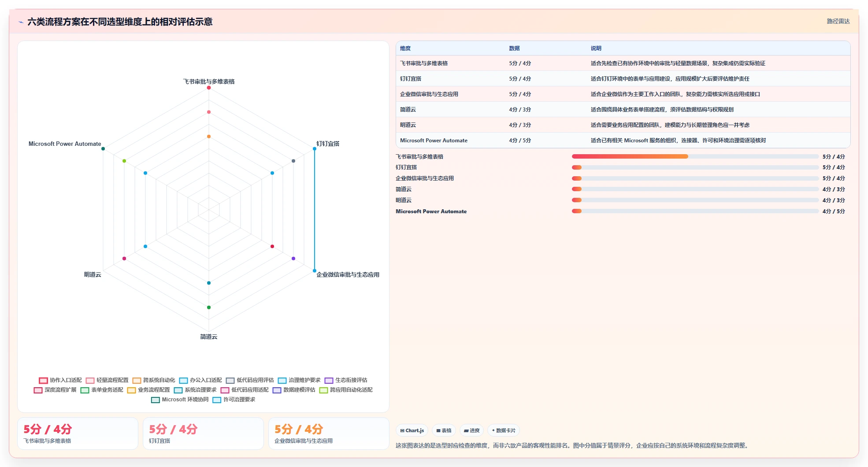Toggle the 跨应用自动化适配 legend entry

coord(346,390)
